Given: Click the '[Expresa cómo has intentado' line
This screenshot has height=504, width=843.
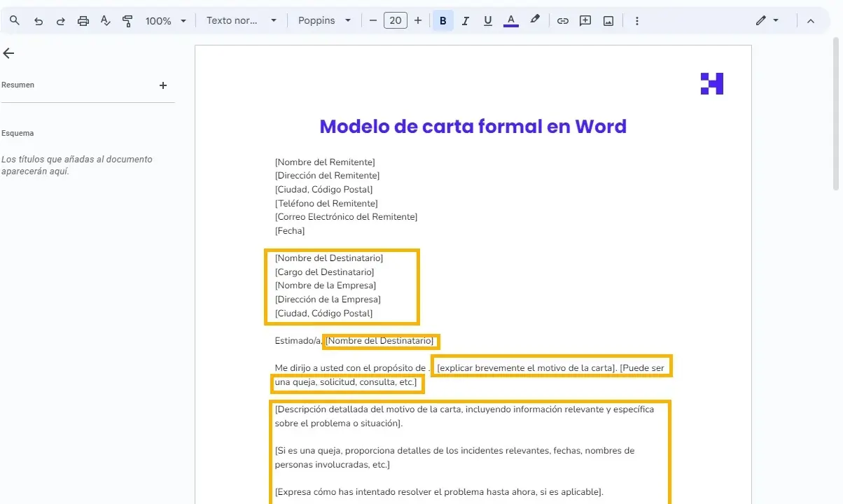Looking at the screenshot, I should pyautogui.click(x=439, y=492).
